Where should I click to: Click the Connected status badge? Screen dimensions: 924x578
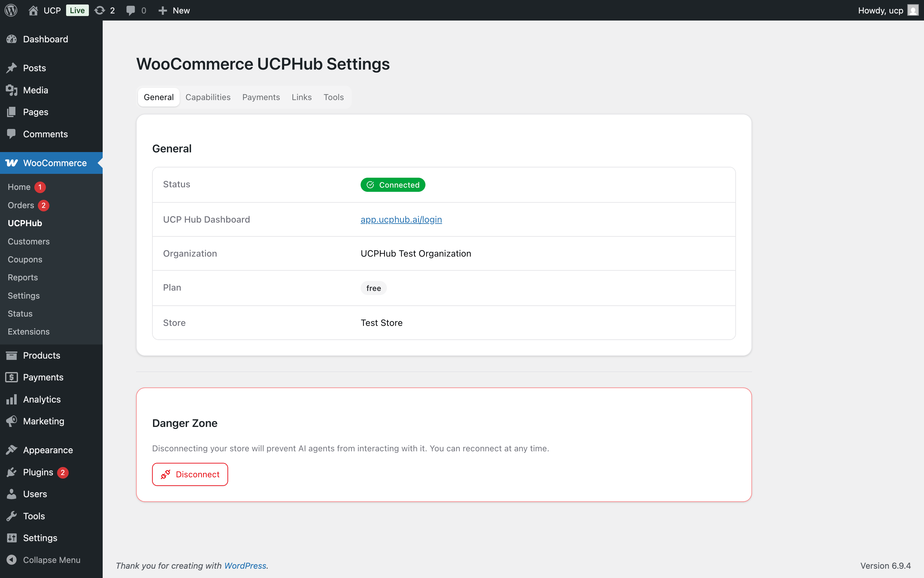[393, 185]
